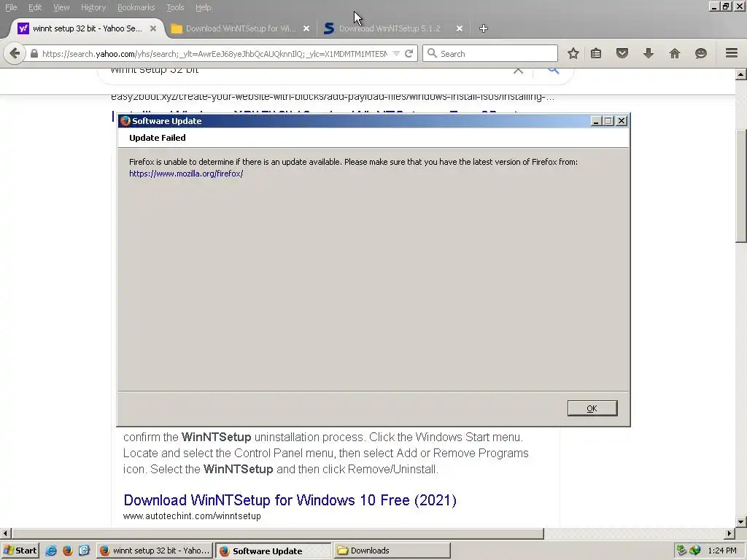747x560 pixels.
Task: Go back using the browser Back arrow
Action: tap(15, 53)
